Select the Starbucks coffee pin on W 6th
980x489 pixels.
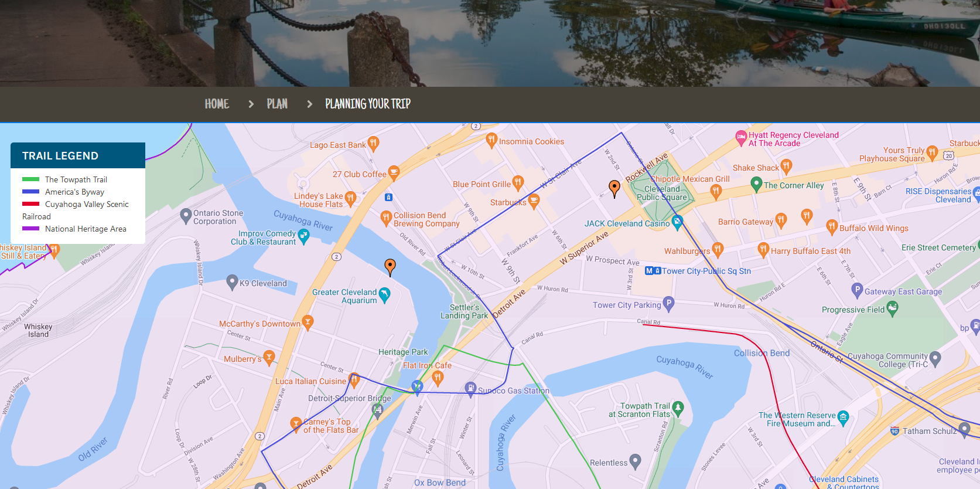pos(534,201)
